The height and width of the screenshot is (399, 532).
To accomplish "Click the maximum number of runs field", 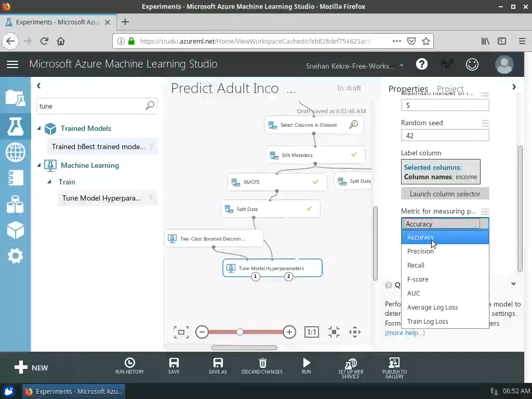I will 445,105.
